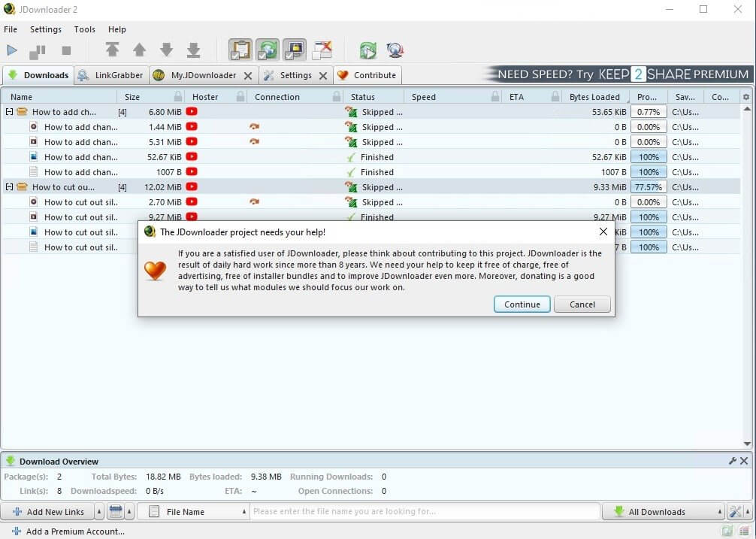756x539 pixels.
Task: Move selection to top of list
Action: [112, 50]
